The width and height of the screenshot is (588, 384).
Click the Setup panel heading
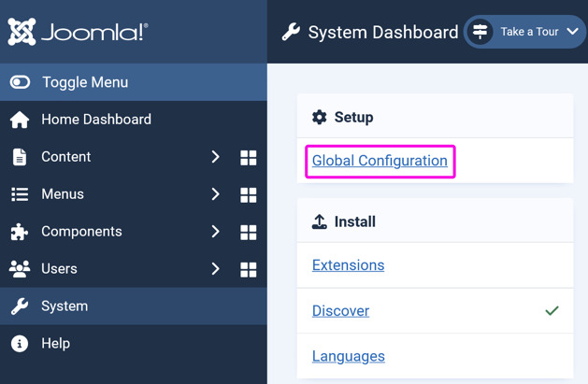pyautogui.click(x=354, y=118)
